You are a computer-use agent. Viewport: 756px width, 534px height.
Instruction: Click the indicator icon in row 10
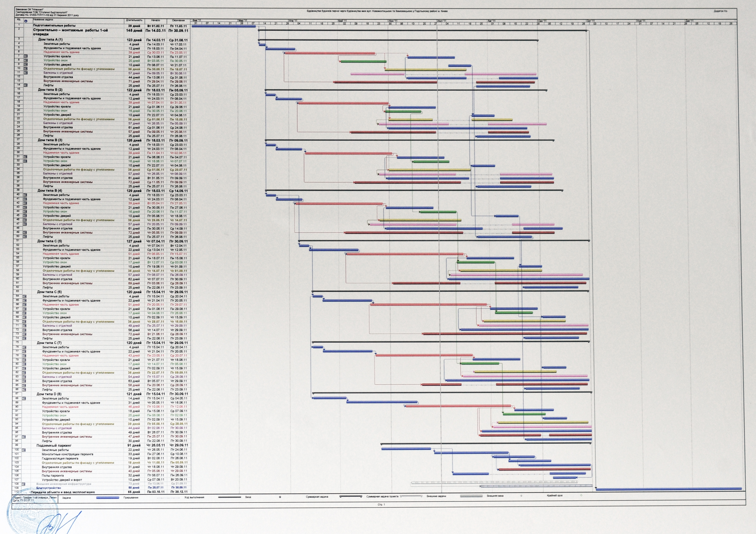click(26, 69)
